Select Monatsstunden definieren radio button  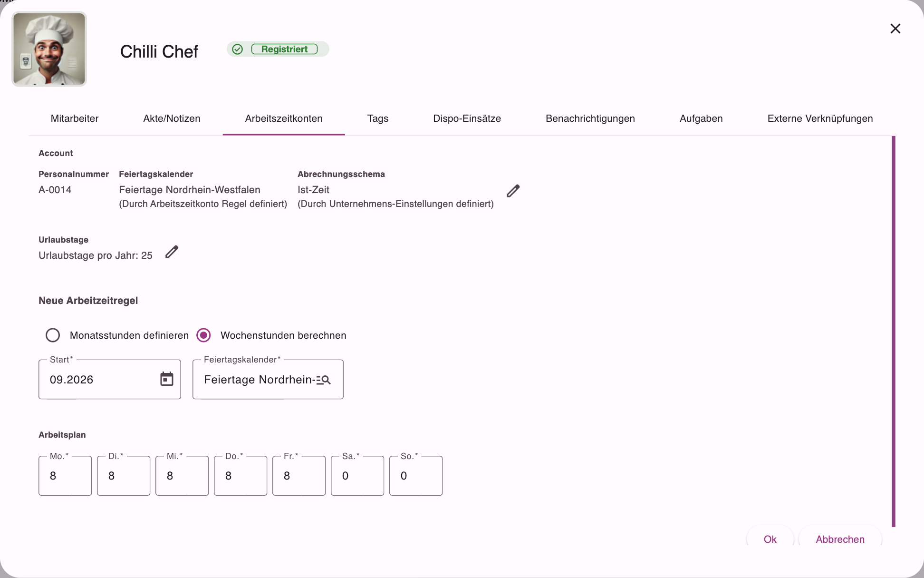click(53, 335)
